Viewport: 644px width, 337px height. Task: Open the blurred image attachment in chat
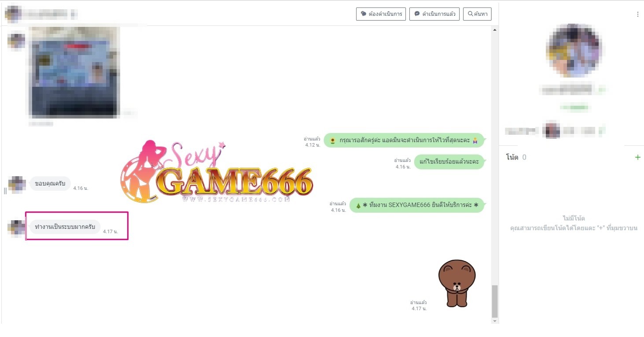[74, 72]
